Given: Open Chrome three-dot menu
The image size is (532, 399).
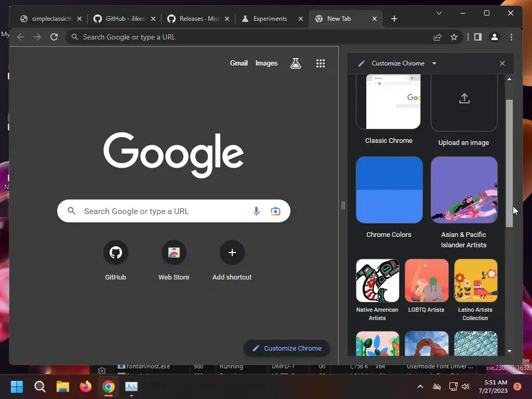Looking at the screenshot, I should 511,37.
